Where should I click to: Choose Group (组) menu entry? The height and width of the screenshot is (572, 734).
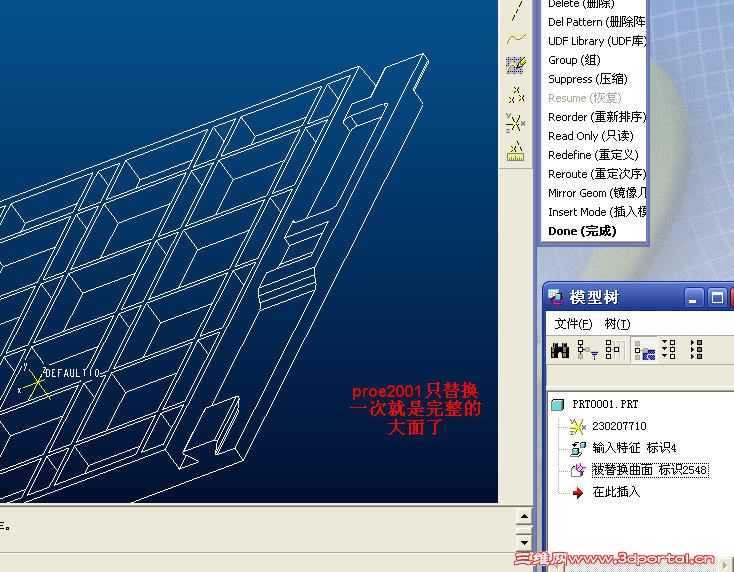click(574, 60)
